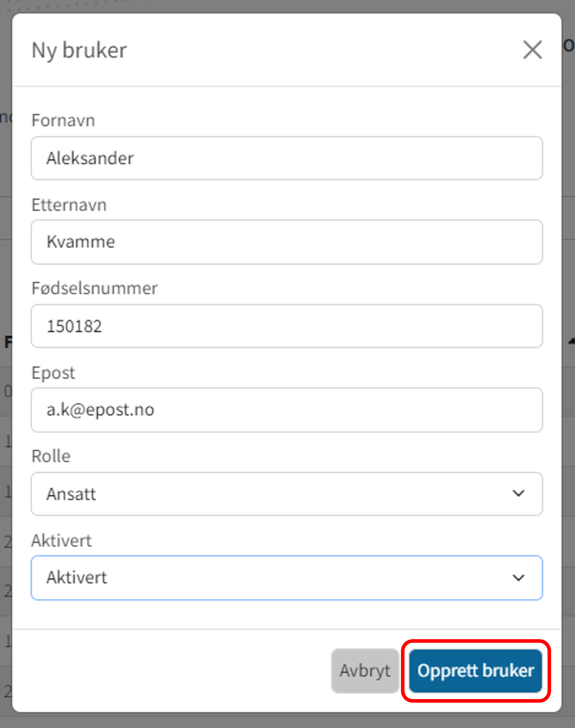This screenshot has height=728, width=575.
Task: Click the Rolle label above the dropdown
Action: (x=51, y=456)
